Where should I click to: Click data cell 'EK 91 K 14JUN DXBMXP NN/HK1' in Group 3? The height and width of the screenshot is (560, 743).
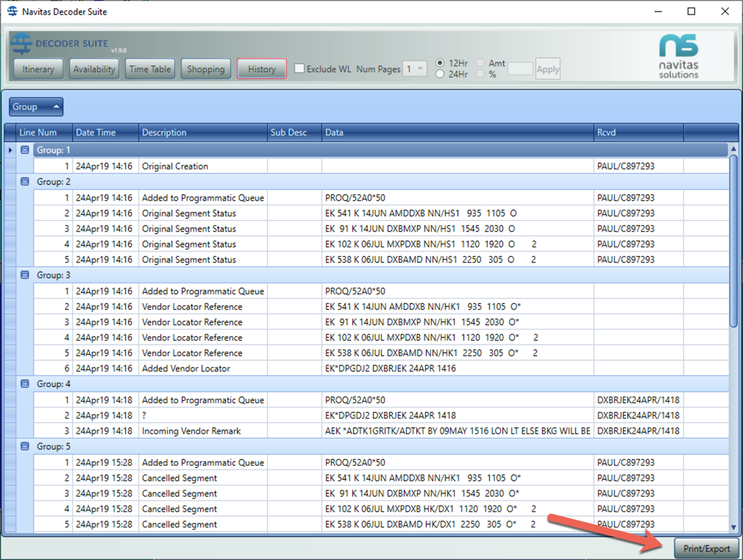coord(458,322)
